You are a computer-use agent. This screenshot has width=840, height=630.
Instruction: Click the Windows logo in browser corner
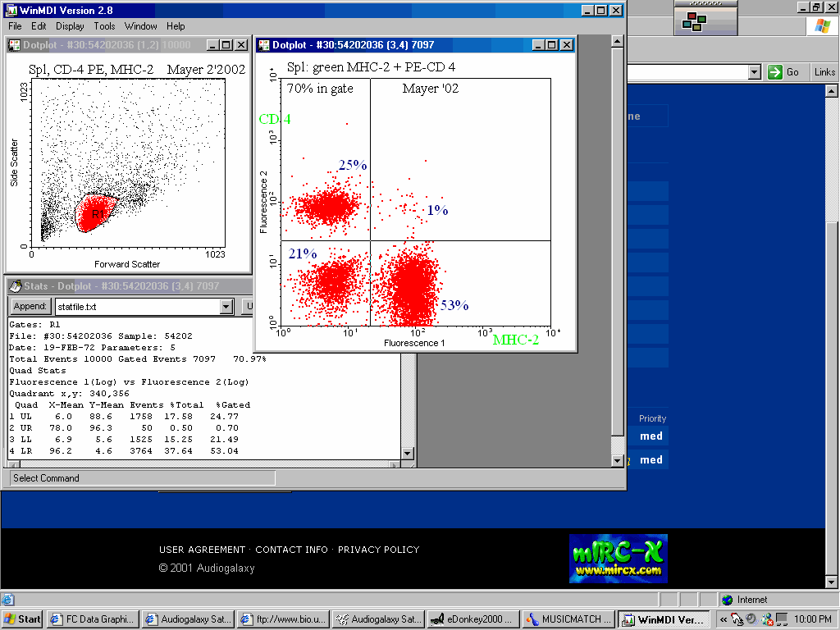pyautogui.click(x=821, y=25)
